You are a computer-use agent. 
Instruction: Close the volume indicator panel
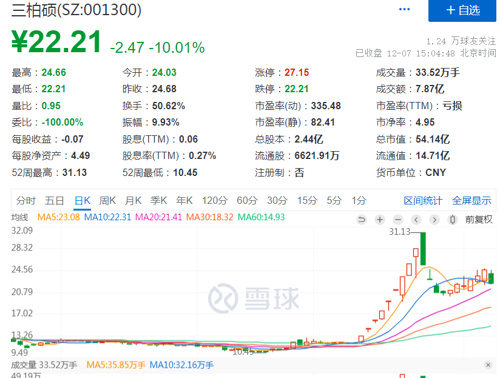click(x=488, y=365)
